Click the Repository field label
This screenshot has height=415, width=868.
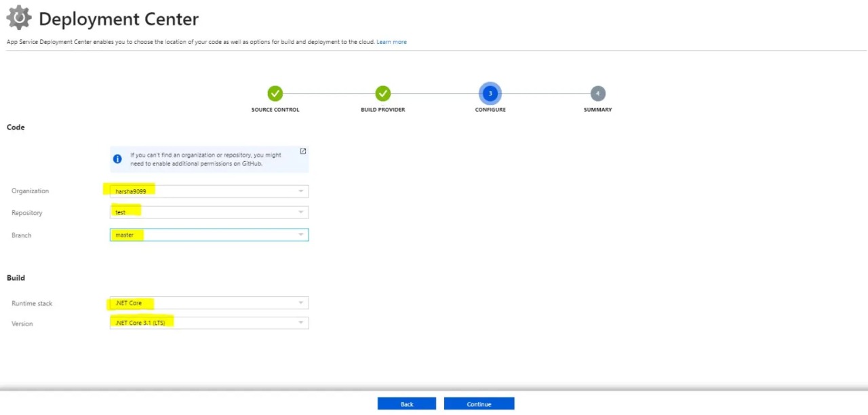26,213
